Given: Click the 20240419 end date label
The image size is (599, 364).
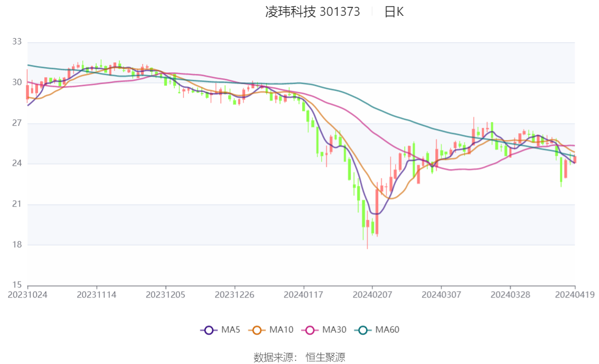Looking at the screenshot, I should 575,295.
